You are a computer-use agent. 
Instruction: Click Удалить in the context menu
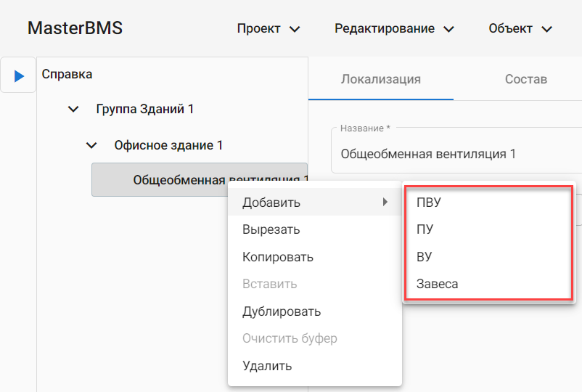coord(267,366)
